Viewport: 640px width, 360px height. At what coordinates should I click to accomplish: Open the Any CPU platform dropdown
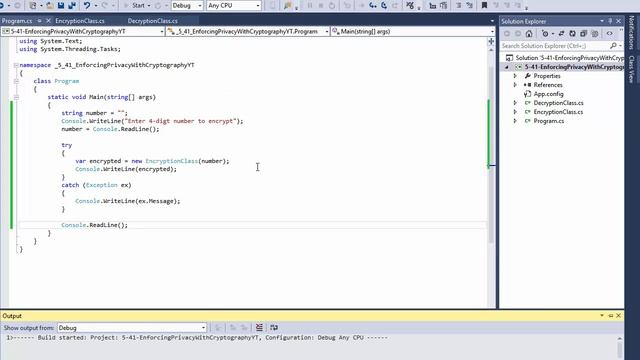tap(233, 5)
